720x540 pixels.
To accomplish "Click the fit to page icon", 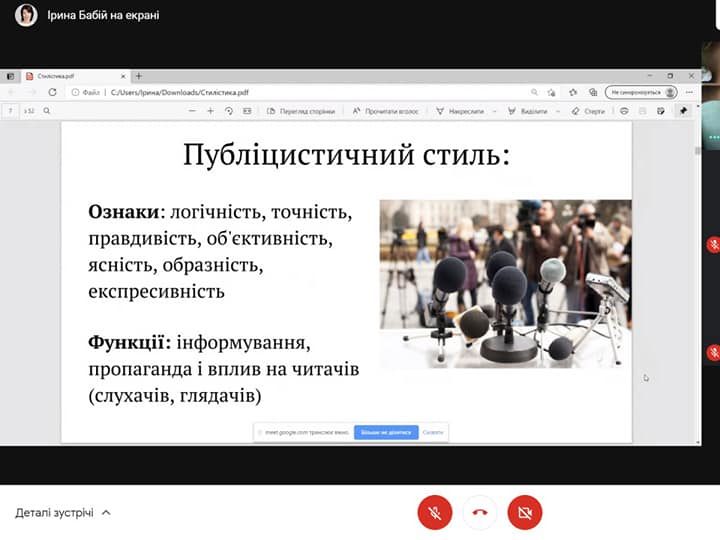I will (x=247, y=111).
